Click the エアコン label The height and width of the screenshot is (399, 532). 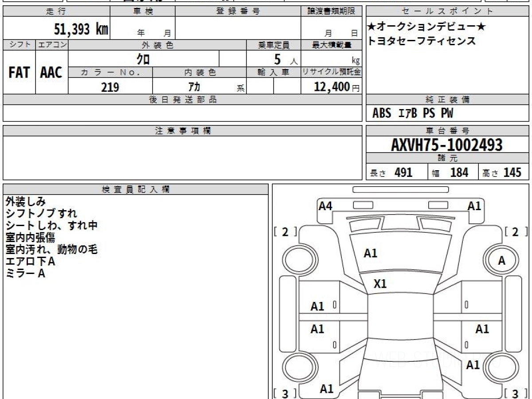tap(52, 45)
